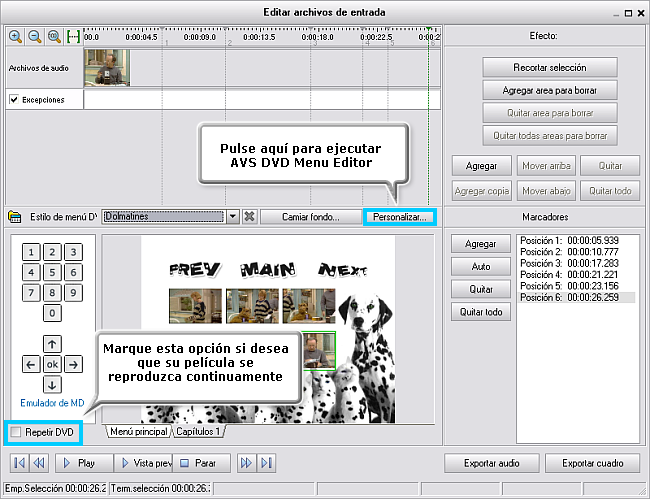Stop playback with Parar button
650x499 pixels.
pos(201,463)
